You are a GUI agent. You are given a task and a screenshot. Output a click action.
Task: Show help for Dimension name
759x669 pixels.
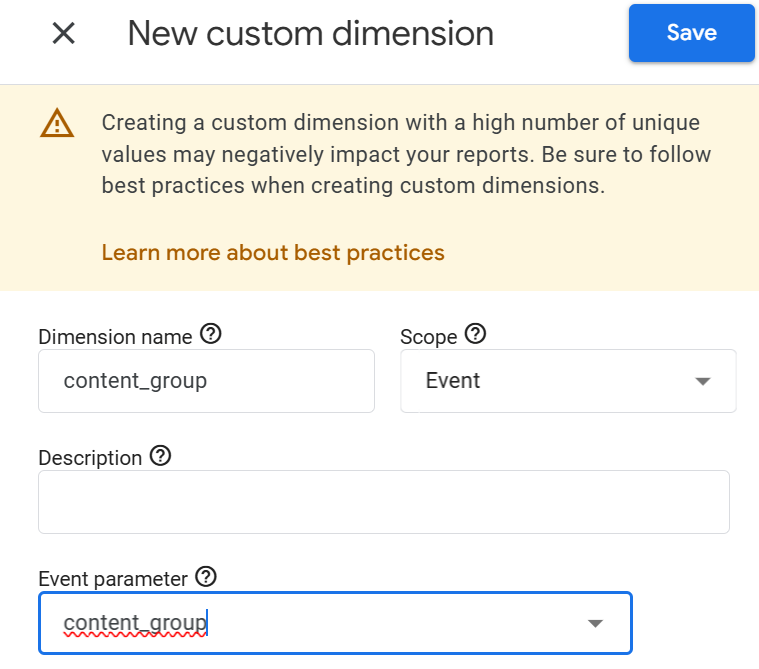pyautogui.click(x=211, y=334)
